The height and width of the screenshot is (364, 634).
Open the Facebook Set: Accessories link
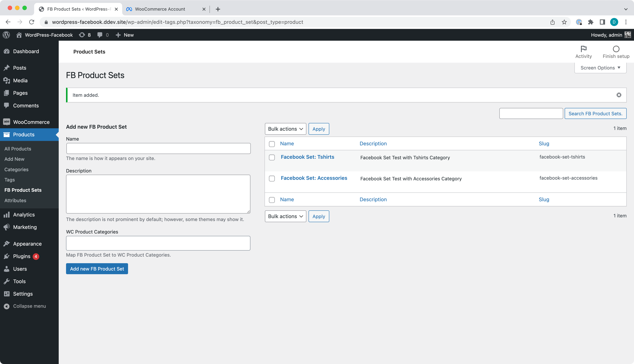tap(314, 178)
